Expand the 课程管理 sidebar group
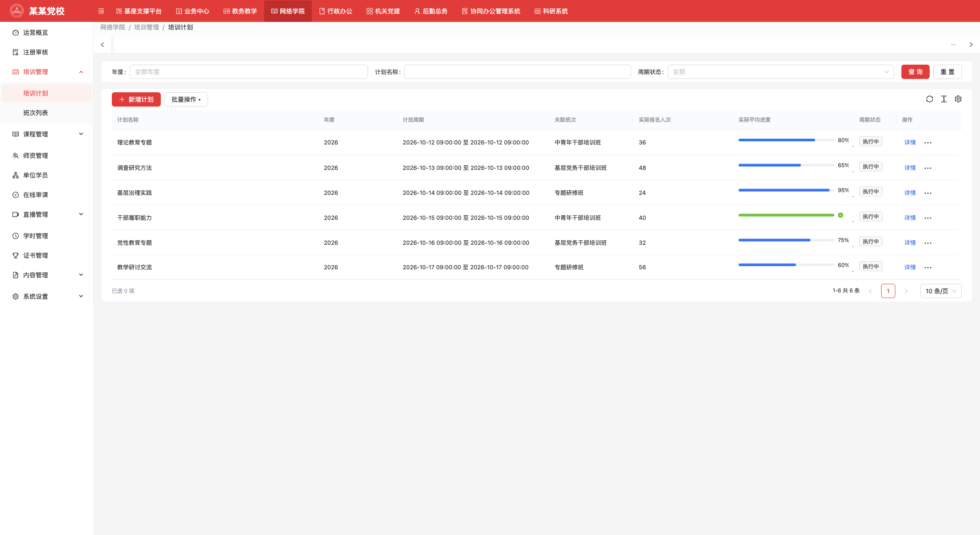 (x=47, y=134)
